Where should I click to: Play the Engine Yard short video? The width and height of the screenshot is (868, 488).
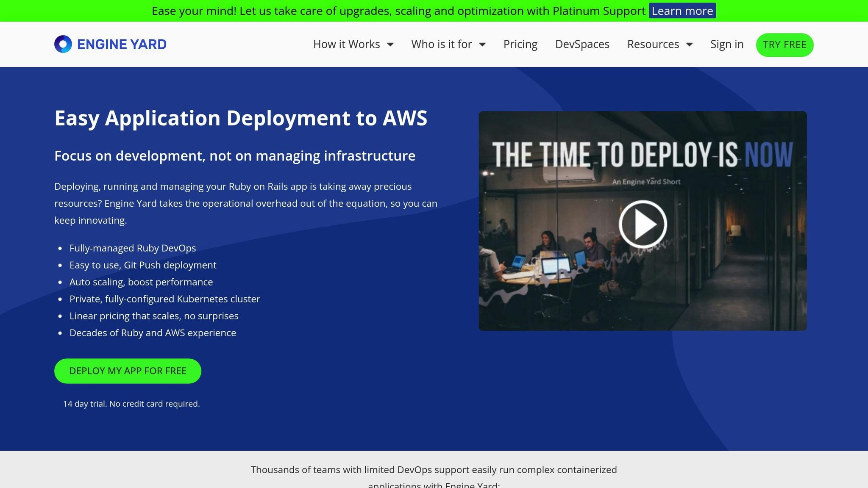[643, 224]
